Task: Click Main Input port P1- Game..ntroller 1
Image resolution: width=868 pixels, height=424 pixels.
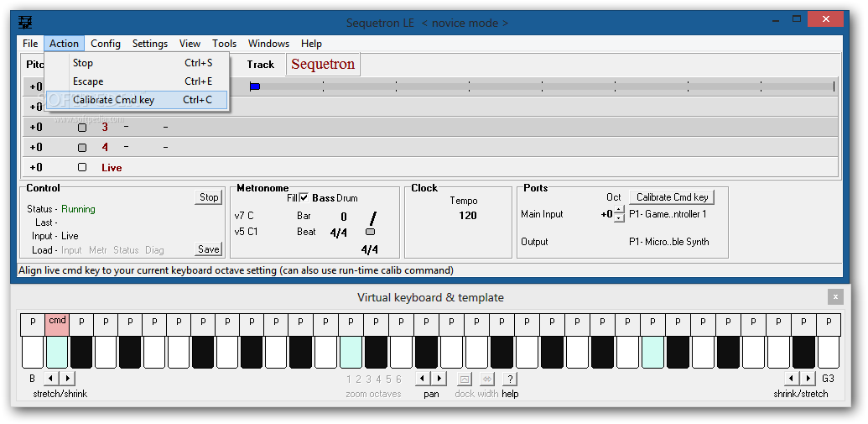Action: tap(668, 214)
